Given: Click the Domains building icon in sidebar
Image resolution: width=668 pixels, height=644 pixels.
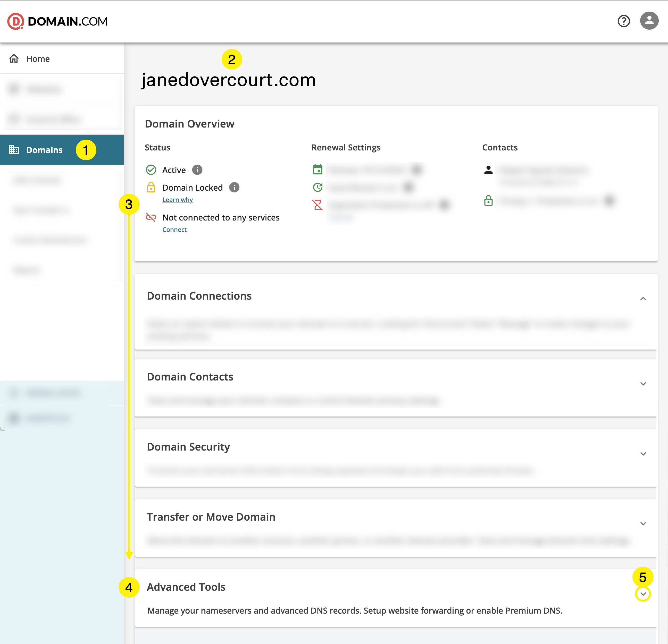Looking at the screenshot, I should click(x=14, y=150).
